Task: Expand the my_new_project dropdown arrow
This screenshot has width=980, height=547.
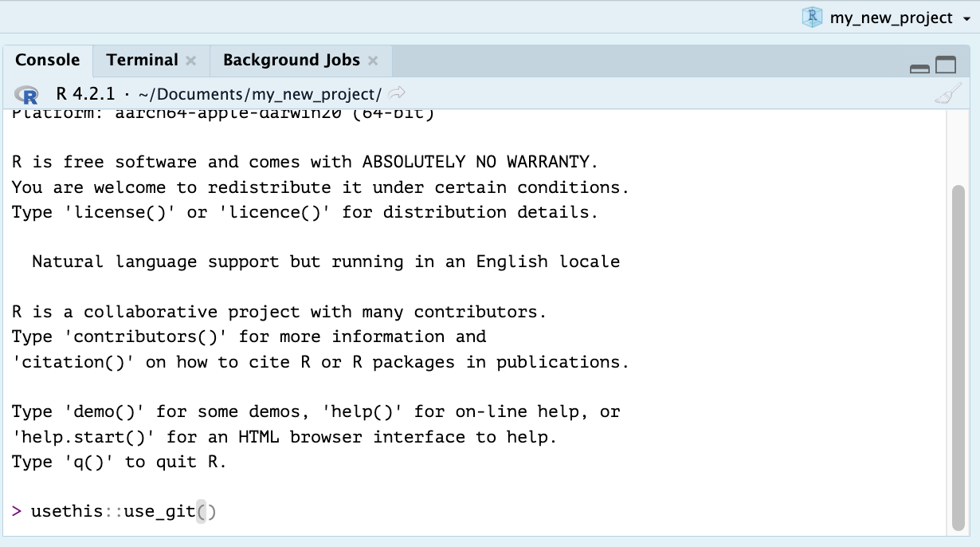Action: pos(966,18)
